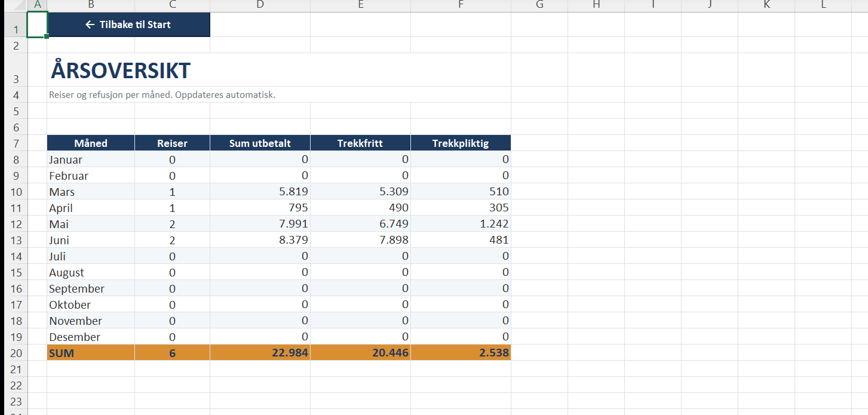Select the Mars cell
Screen dimensions: 868x415
91,192
